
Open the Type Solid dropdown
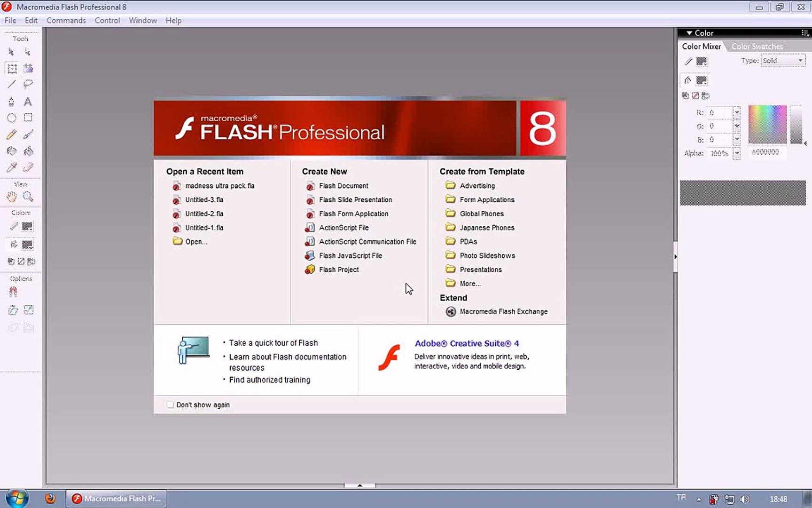783,61
